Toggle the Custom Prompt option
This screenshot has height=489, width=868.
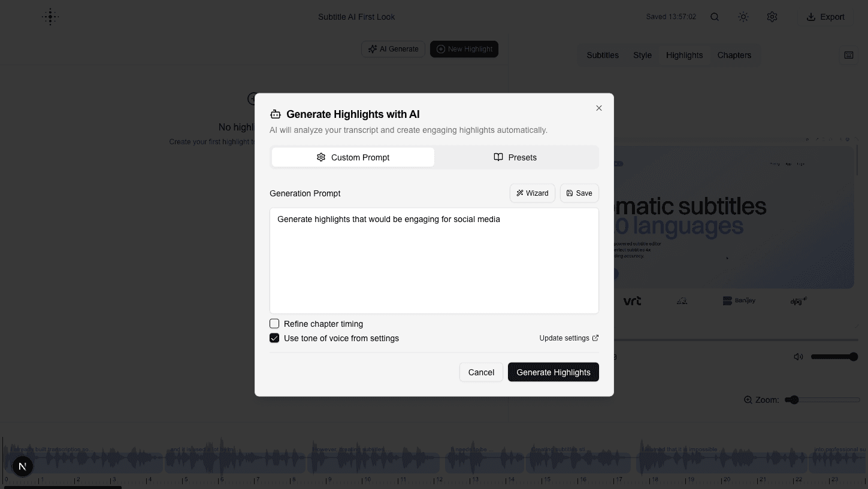tap(353, 157)
